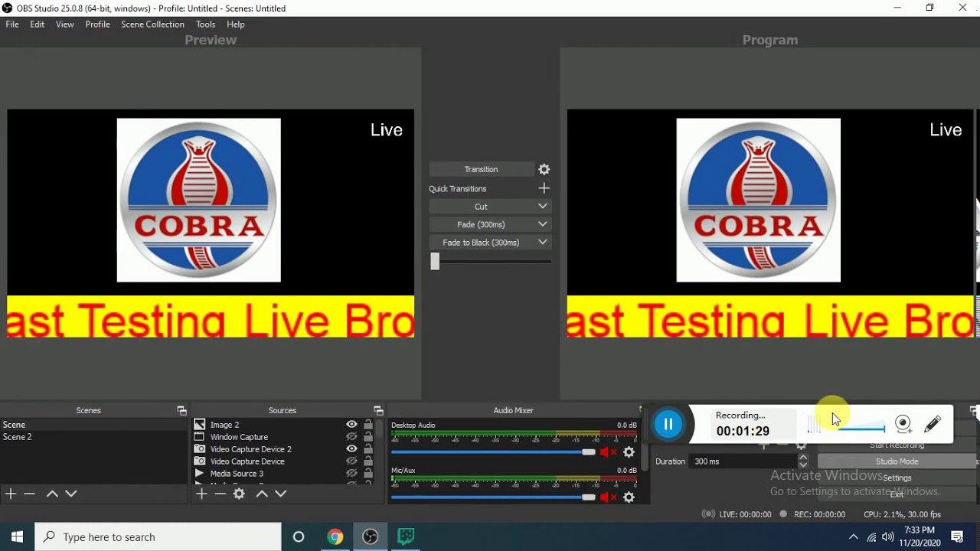Open the pencil annotation tool
The height and width of the screenshot is (551, 980).
coord(933,423)
